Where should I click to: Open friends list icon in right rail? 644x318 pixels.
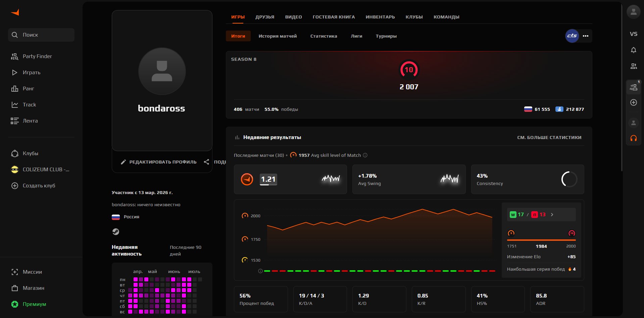click(x=634, y=66)
